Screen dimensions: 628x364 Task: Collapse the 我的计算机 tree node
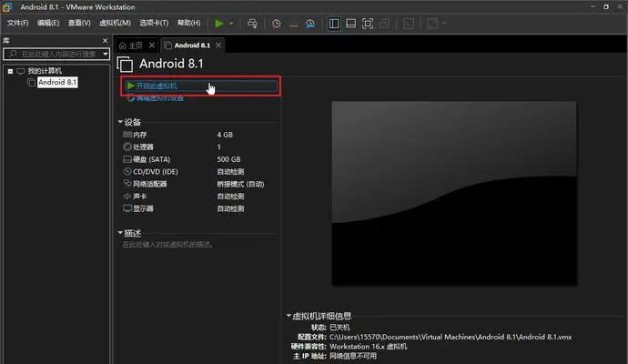10,71
